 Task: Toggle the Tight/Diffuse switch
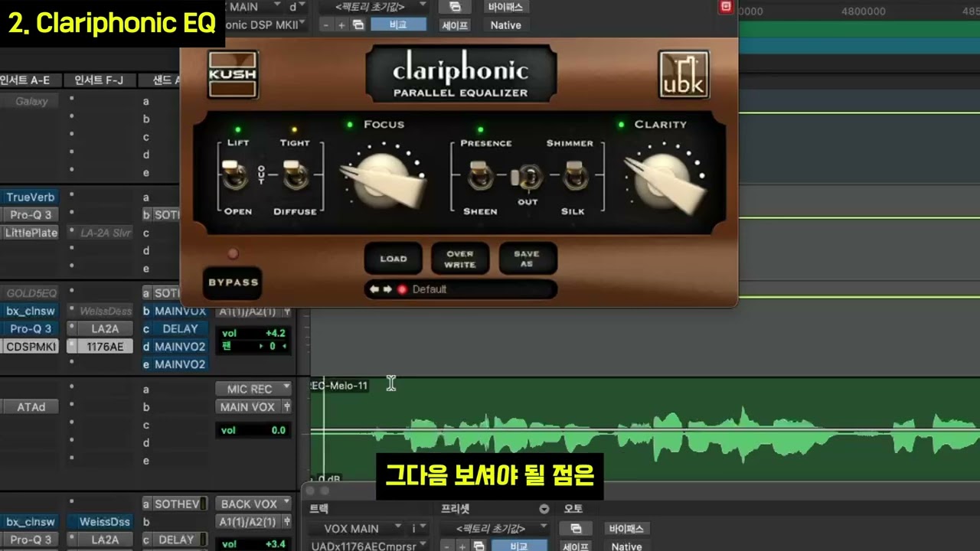pos(295,175)
